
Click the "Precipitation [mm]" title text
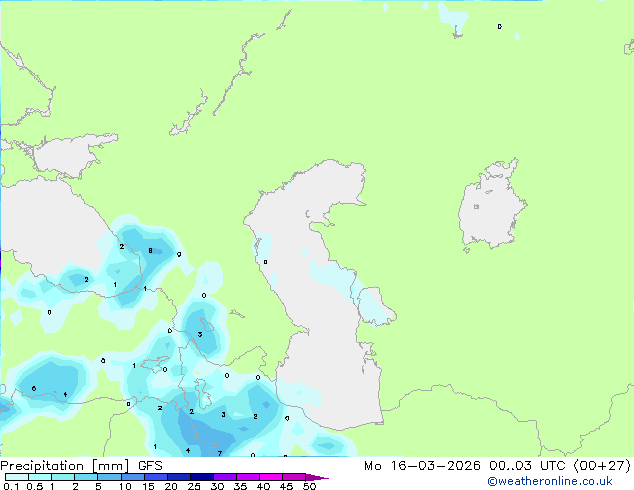[65, 466]
